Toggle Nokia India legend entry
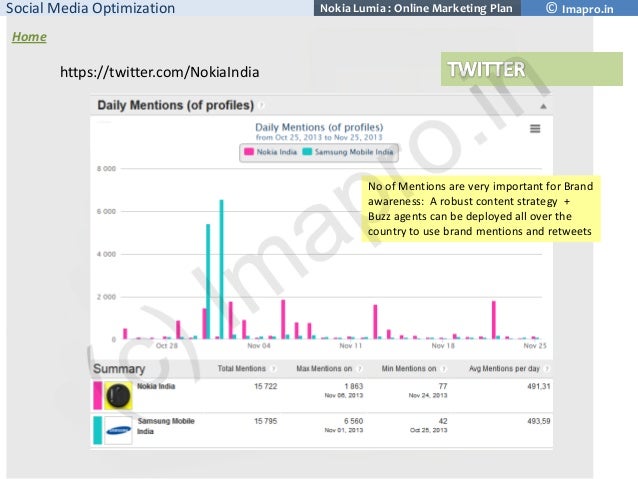Viewport: 638px width, 479px height. pos(271,152)
